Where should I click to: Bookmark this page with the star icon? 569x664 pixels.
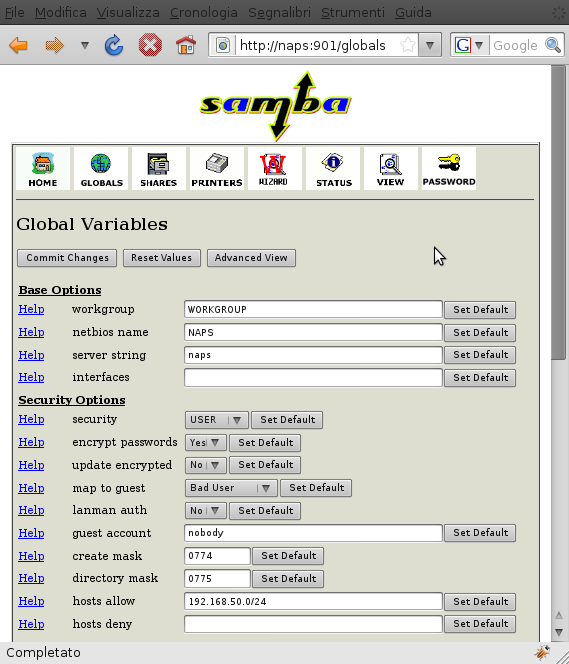point(408,45)
